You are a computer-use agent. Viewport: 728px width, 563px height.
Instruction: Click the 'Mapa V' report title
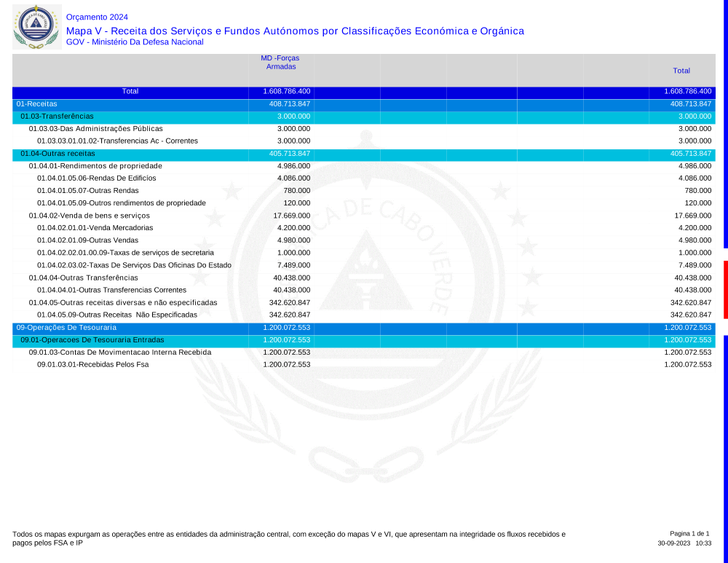pos(294,31)
